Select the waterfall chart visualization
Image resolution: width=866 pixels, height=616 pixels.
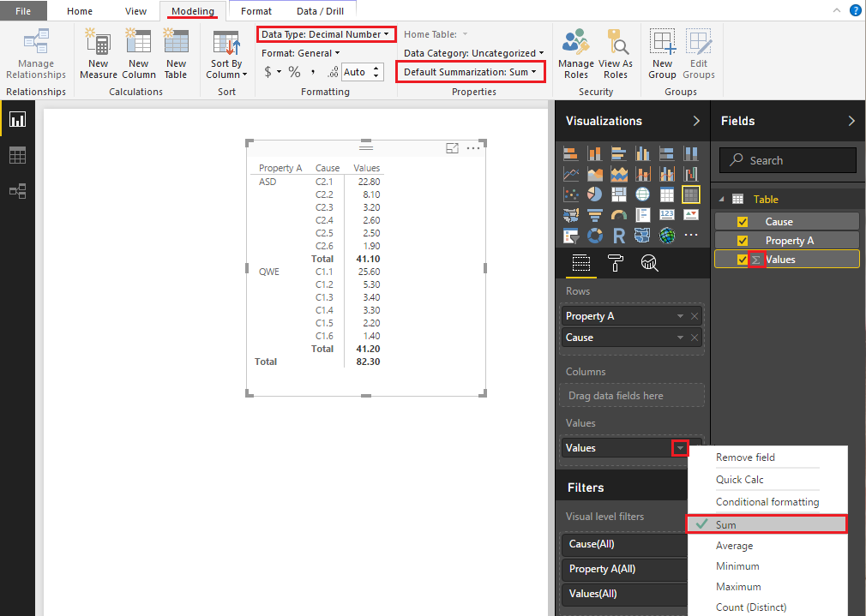[x=691, y=174]
